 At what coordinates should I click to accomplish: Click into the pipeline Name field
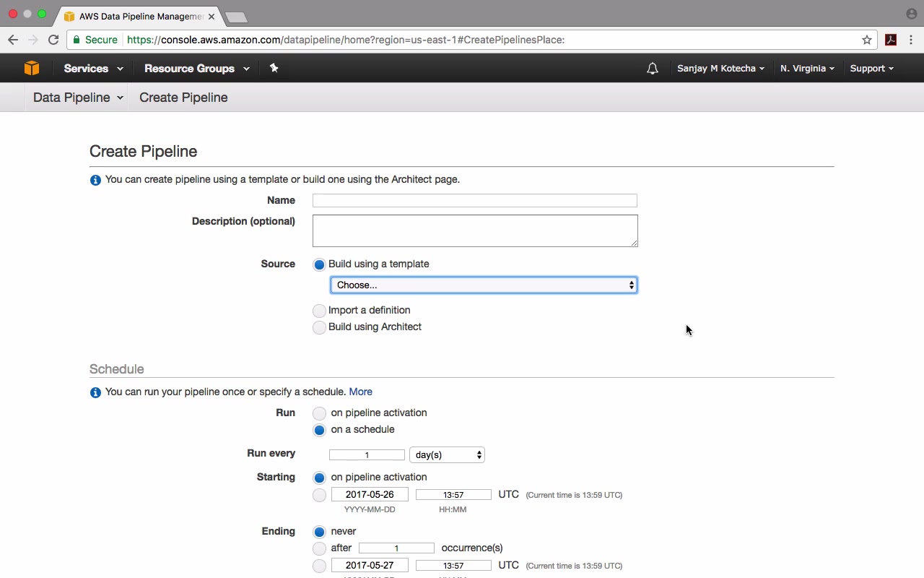tap(474, 201)
